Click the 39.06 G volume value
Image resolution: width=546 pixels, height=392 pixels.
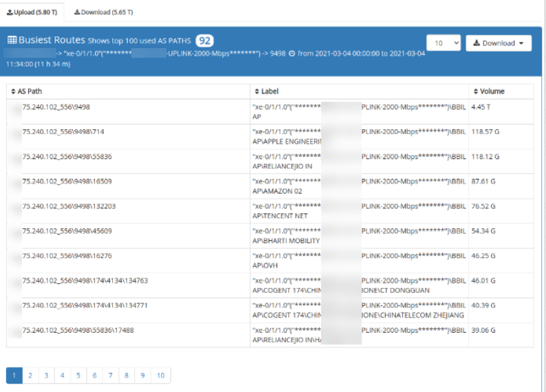(483, 330)
